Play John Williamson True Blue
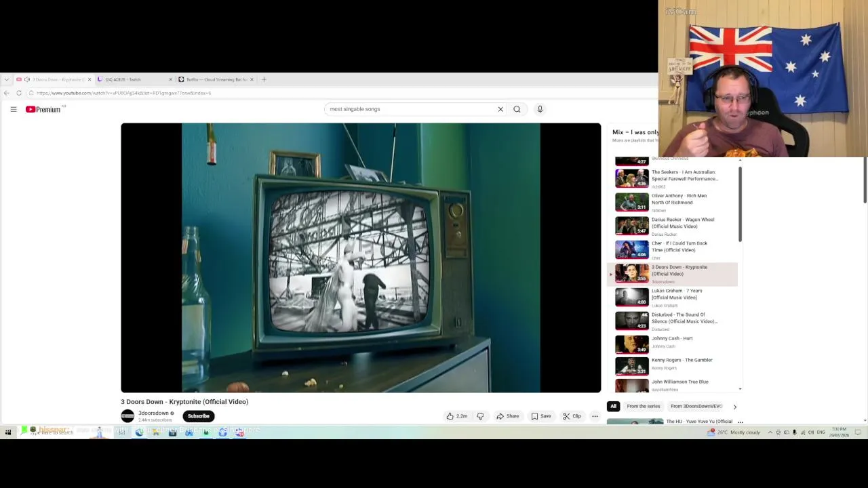Image resolution: width=868 pixels, height=488 pixels. coord(673,385)
